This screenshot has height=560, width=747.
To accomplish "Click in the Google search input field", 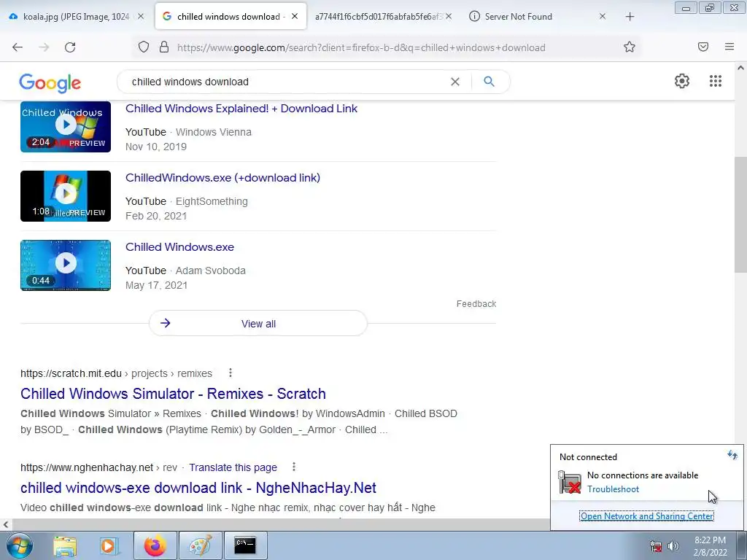I will pyautogui.click(x=286, y=82).
